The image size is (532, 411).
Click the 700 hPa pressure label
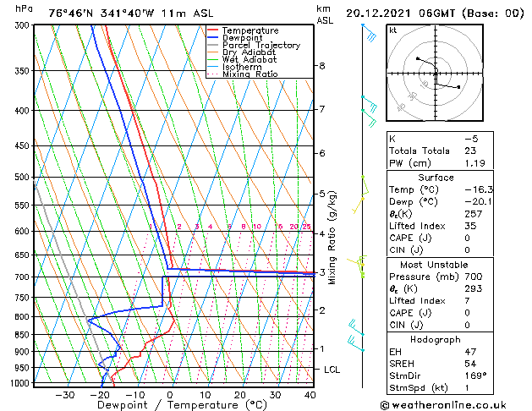coord(24,277)
